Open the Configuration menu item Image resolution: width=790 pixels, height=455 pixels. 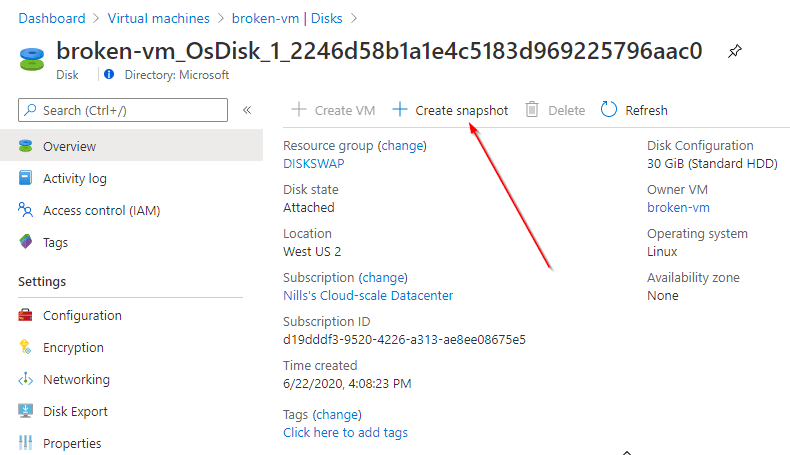pos(82,315)
